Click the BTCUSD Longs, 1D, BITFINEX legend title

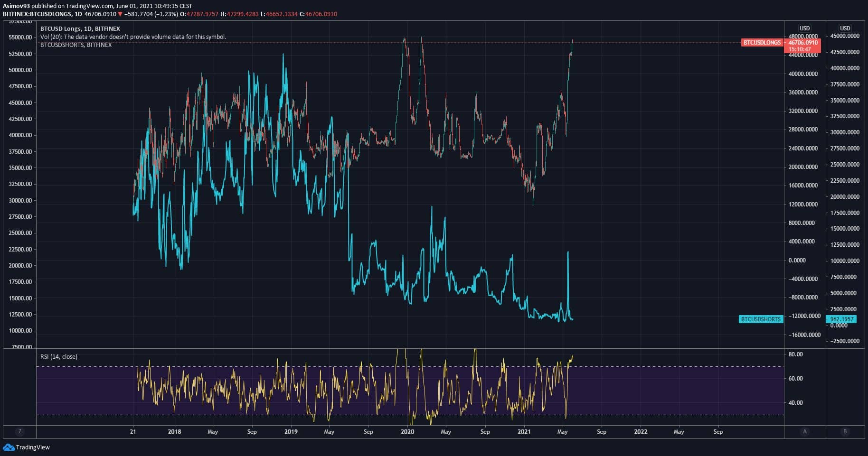click(80, 29)
